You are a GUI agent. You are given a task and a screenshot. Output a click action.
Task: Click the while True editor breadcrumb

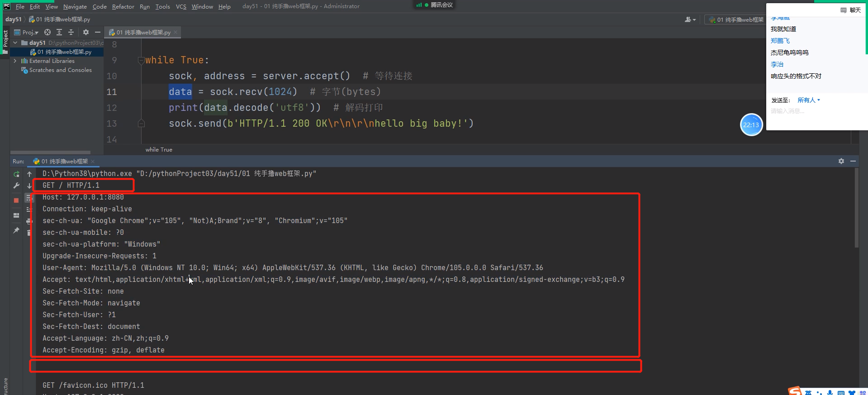pyautogui.click(x=159, y=149)
